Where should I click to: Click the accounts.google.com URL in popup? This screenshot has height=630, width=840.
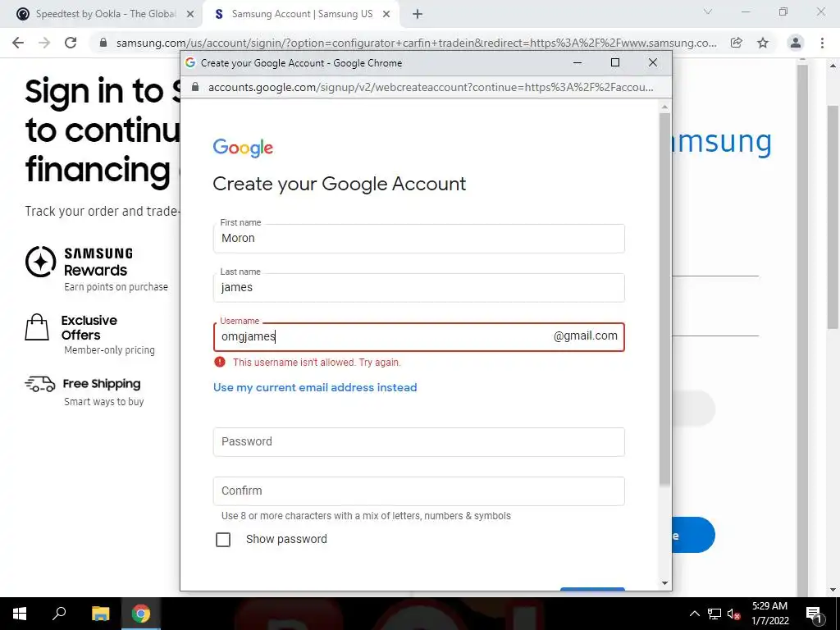[x=431, y=87]
